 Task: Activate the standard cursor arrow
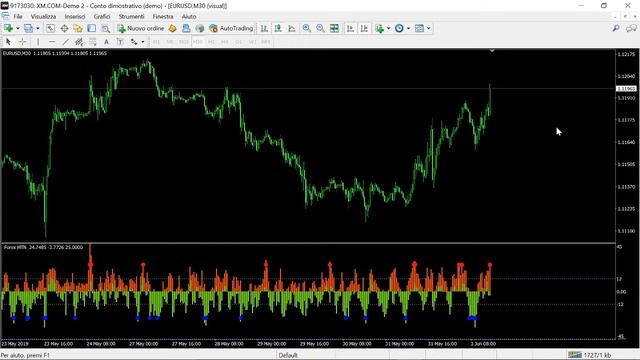pos(8,42)
